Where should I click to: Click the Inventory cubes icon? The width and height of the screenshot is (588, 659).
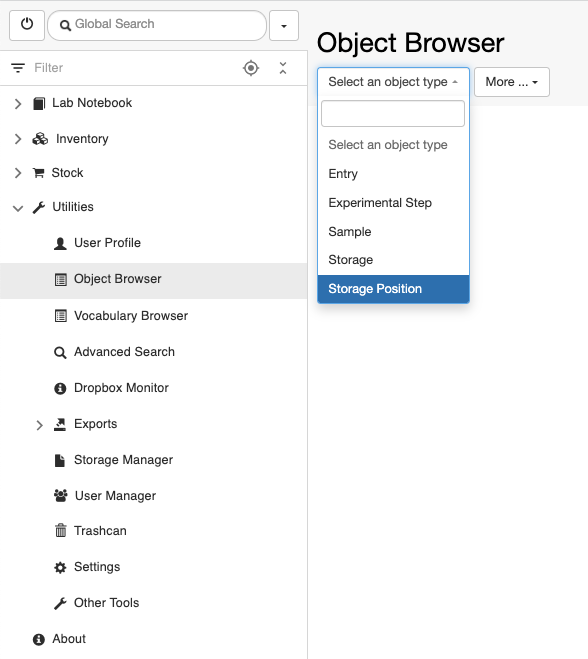tap(40, 139)
